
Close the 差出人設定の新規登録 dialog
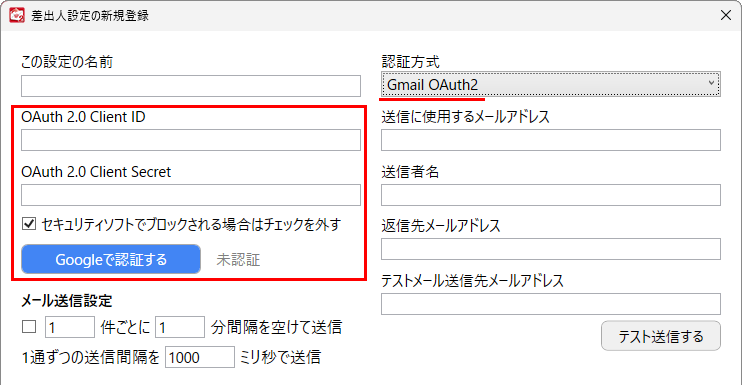725,15
